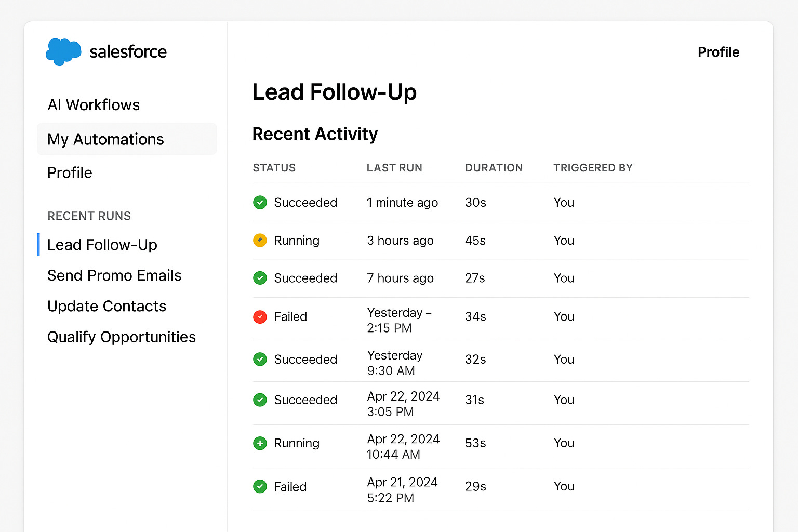Click the success icon for 7 hours ago run

point(260,278)
